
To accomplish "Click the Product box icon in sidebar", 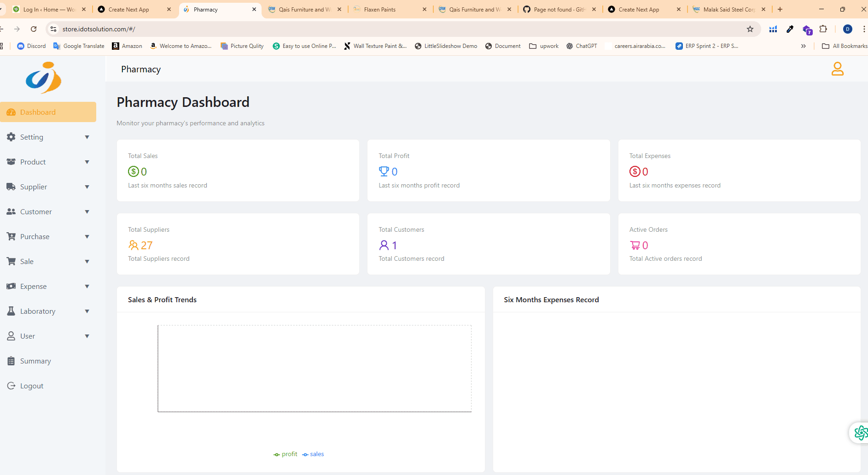I will point(11,162).
